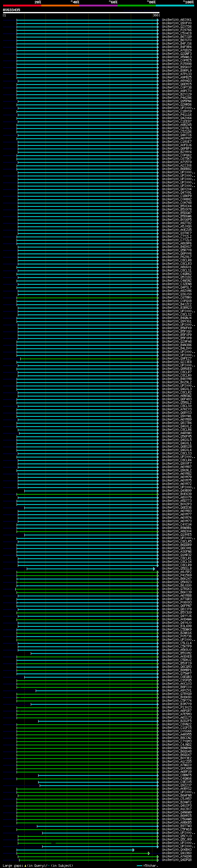Click the white query sequence bar
197x868 pixels.
[81, 13]
